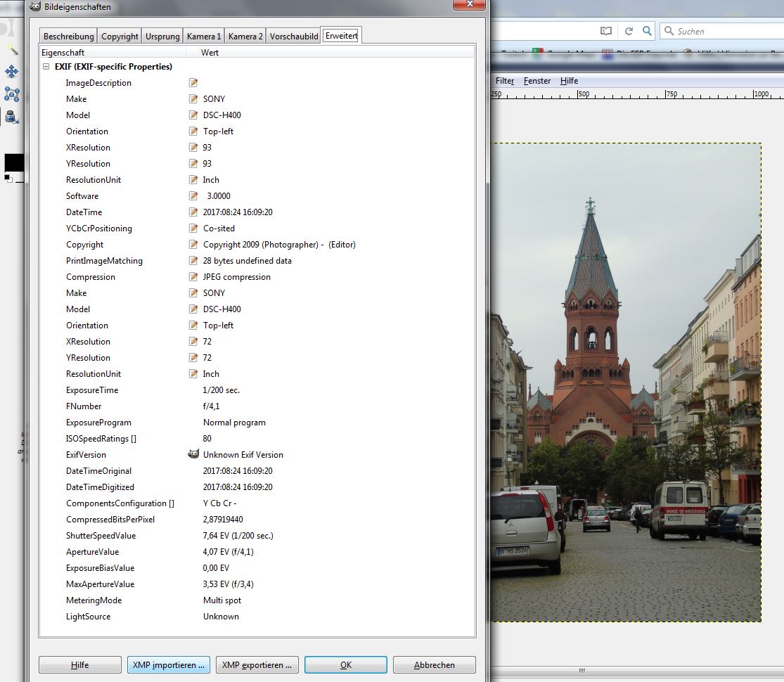
Task: Click the edit icon beside ImageDescription
Action: [193, 83]
